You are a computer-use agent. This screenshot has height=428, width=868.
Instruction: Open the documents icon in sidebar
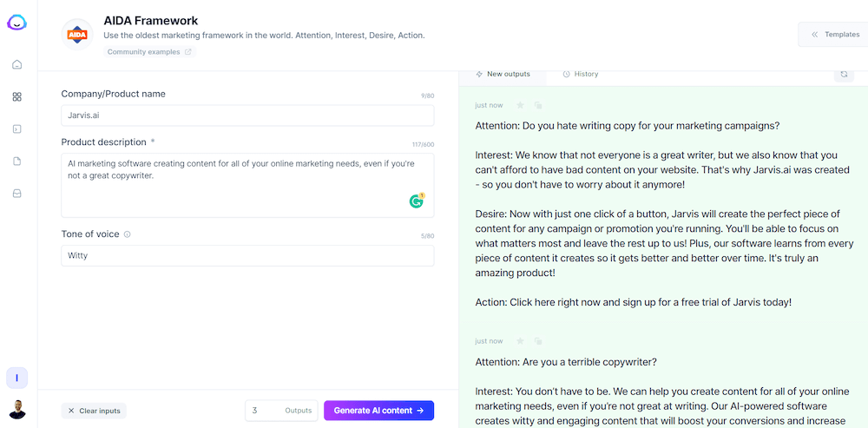tap(16, 161)
